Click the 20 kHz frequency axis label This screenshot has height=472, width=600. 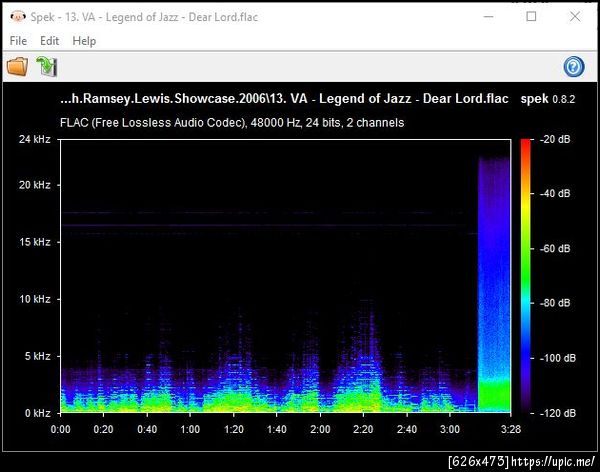(x=35, y=185)
